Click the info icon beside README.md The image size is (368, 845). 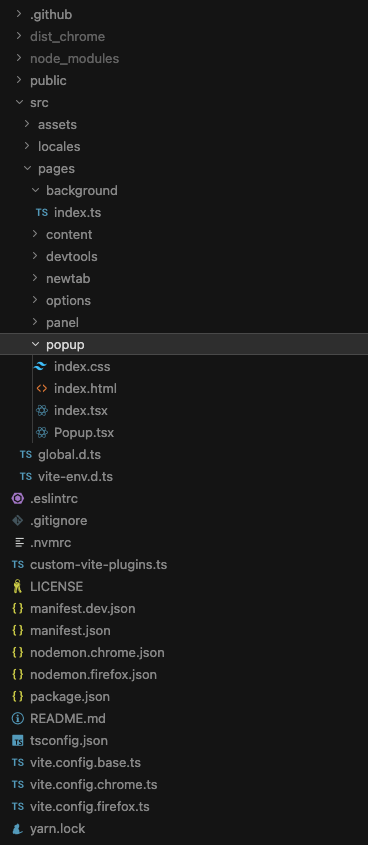click(x=18, y=718)
